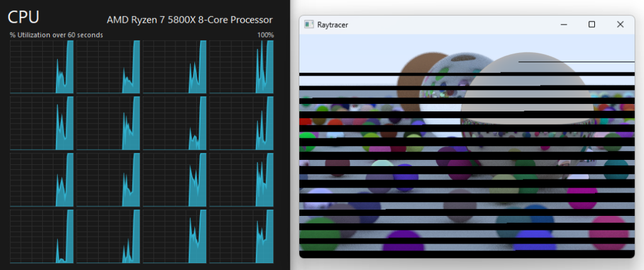Click "% Utilization over 60 seconds" label
This screenshot has width=644, height=270.
[x=56, y=35]
